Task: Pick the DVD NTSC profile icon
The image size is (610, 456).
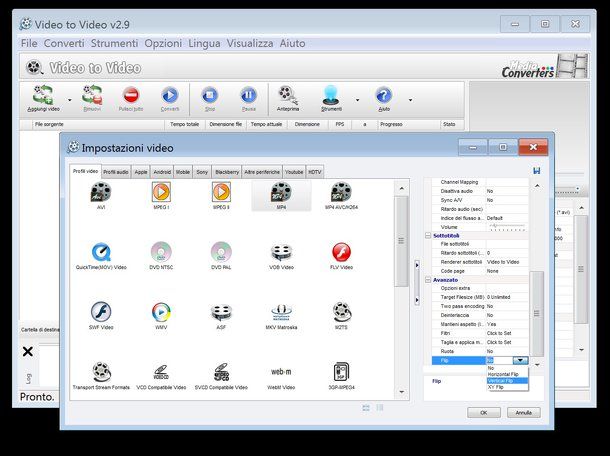Action: coord(161,252)
